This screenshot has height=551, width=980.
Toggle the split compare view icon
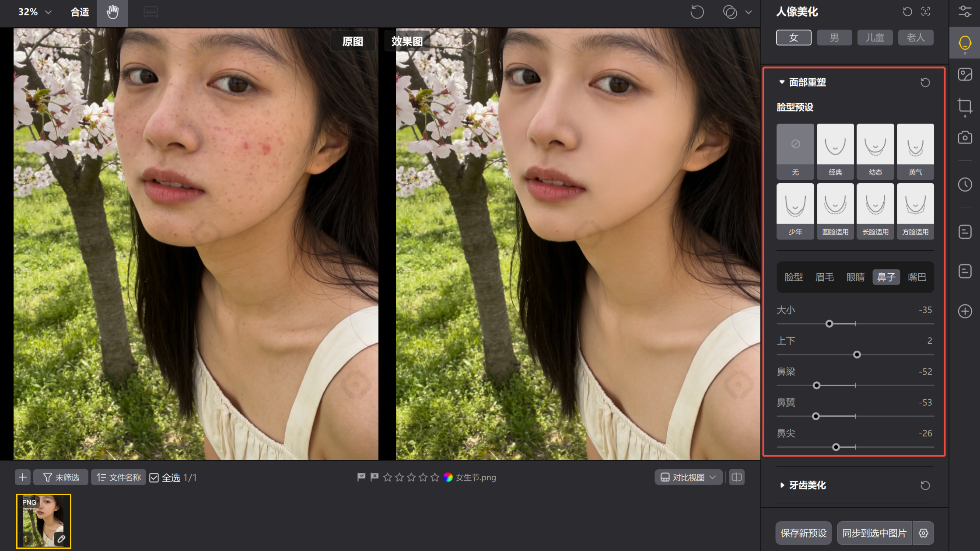click(737, 477)
